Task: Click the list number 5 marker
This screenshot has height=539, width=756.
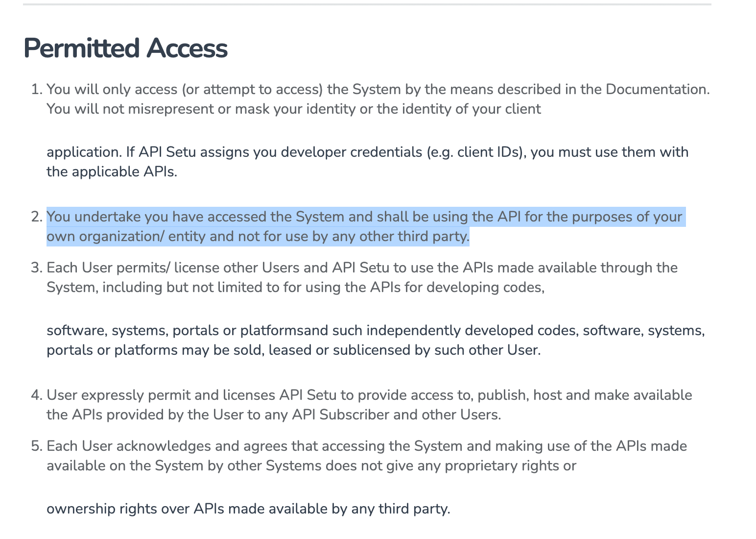Action: click(x=36, y=446)
